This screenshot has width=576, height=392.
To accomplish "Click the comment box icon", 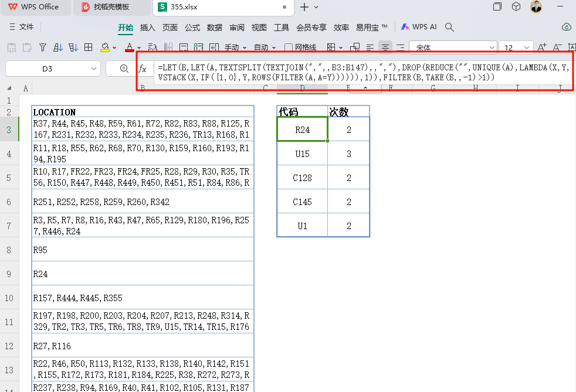I will [184, 47].
